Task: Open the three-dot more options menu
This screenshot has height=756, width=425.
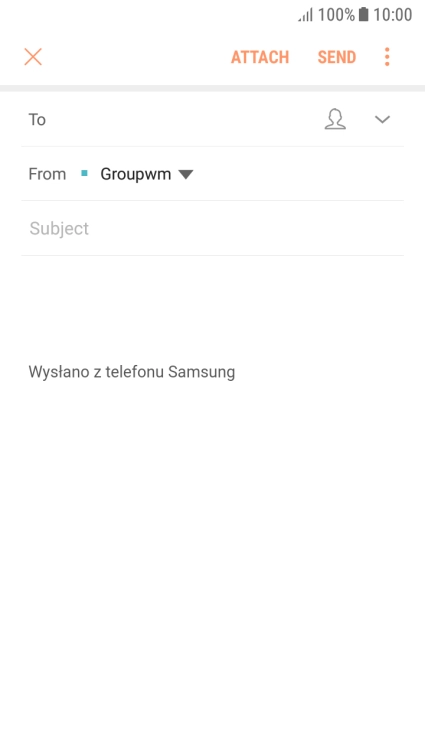Action: 387,57
